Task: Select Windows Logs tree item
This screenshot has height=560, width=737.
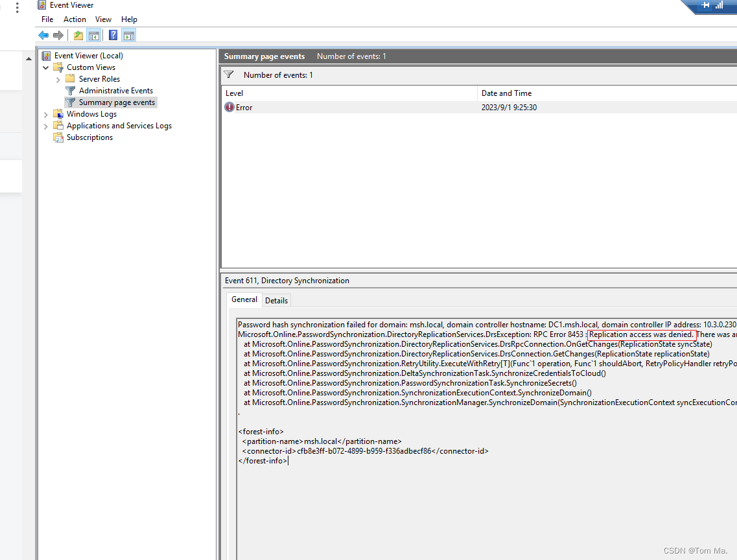Action: 91,113
